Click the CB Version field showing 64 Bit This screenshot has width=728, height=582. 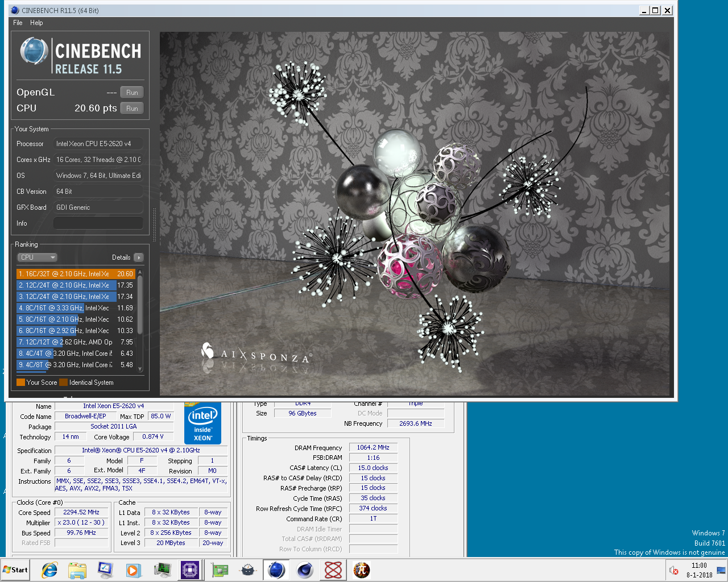point(98,192)
